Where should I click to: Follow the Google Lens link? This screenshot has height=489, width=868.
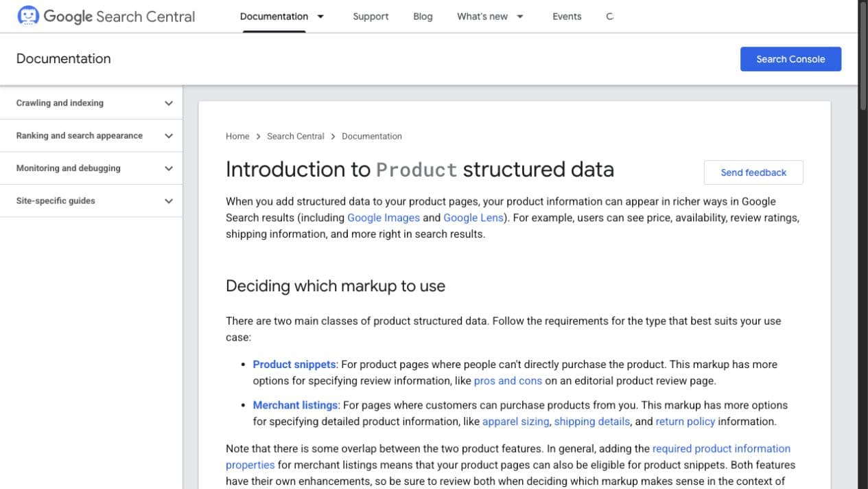click(473, 218)
